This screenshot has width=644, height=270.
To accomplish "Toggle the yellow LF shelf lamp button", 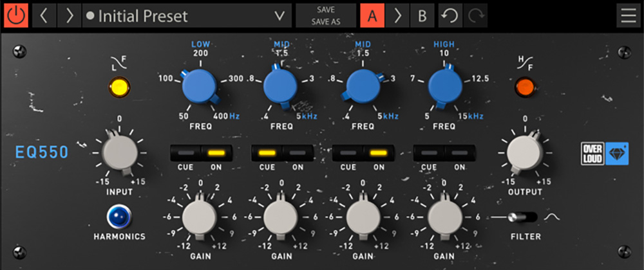I will pyautogui.click(x=119, y=87).
